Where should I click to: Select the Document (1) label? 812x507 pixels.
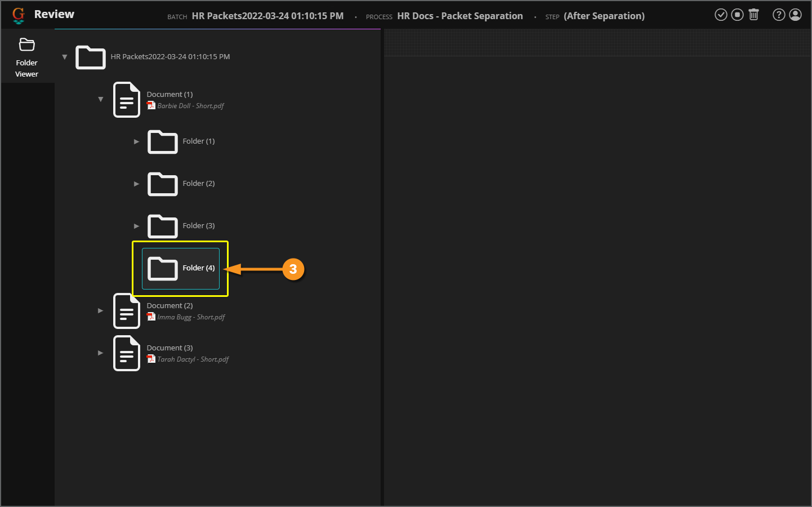pos(169,95)
